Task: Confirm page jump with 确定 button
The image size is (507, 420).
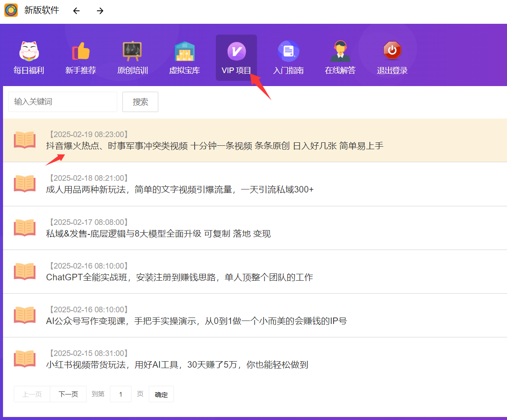Action: 161,394
